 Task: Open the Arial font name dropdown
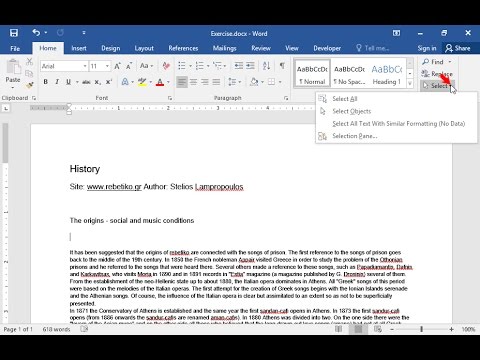pos(85,66)
